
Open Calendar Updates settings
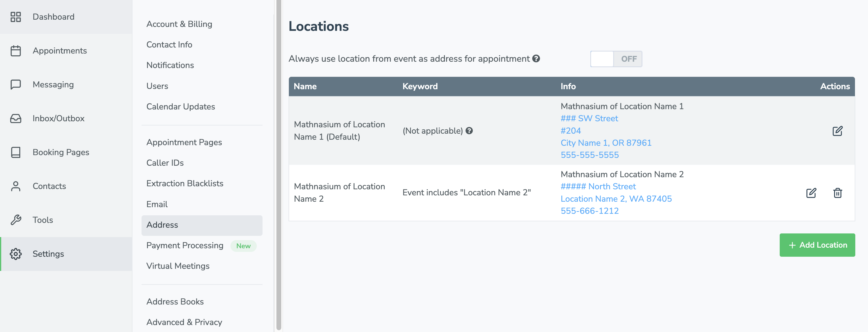(x=181, y=106)
